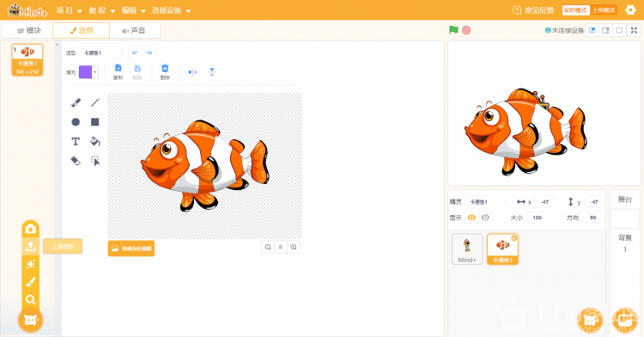Open the 连接设备 menu

(171, 10)
